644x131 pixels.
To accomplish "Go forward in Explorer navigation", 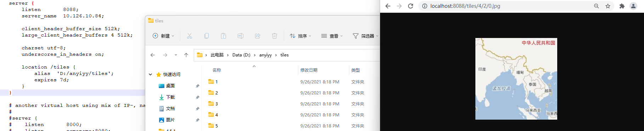I will 165,55.
